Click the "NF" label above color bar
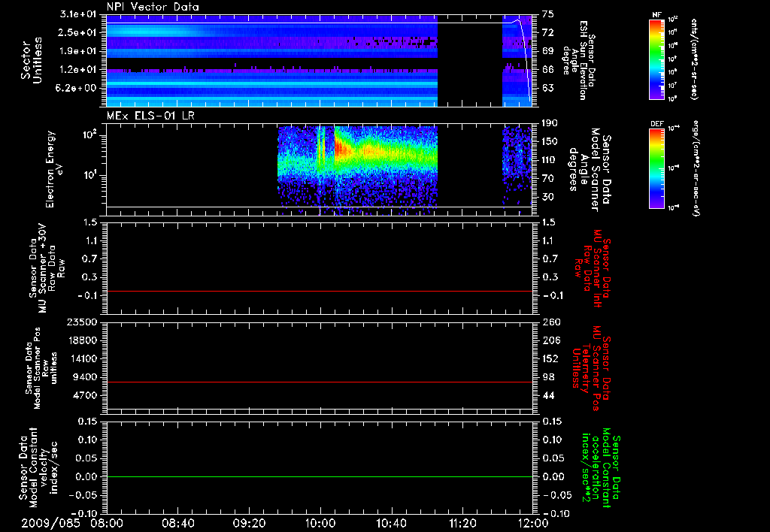 [x=656, y=15]
